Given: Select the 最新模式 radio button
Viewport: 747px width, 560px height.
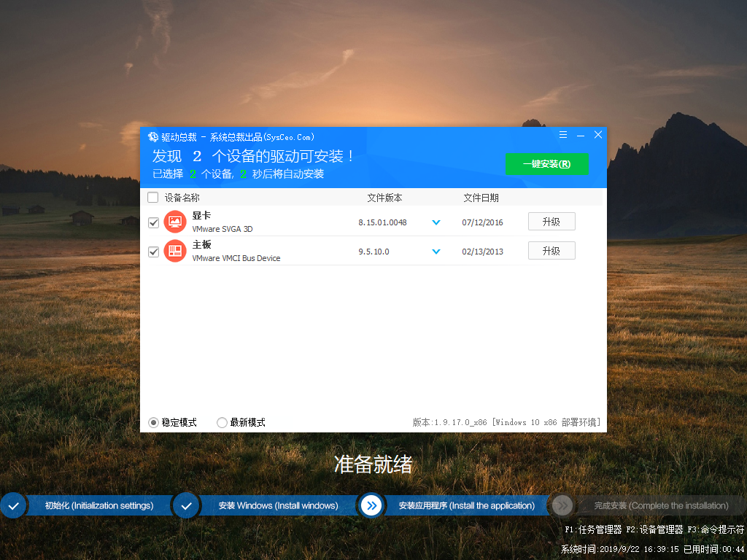Looking at the screenshot, I should coord(222,422).
